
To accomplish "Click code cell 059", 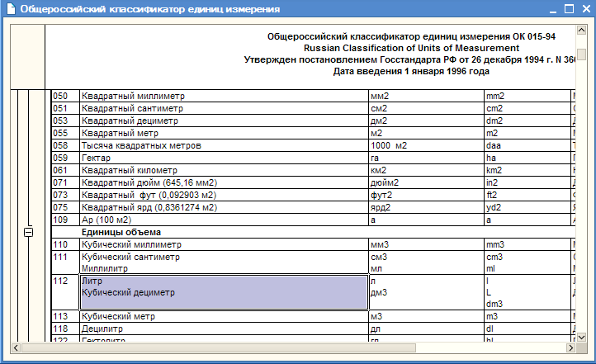I will point(65,158).
